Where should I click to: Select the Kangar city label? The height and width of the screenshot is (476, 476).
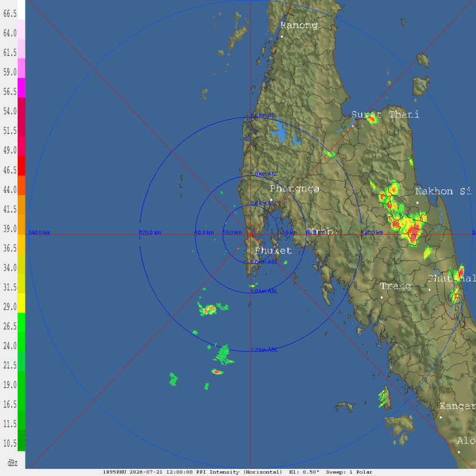click(458, 406)
